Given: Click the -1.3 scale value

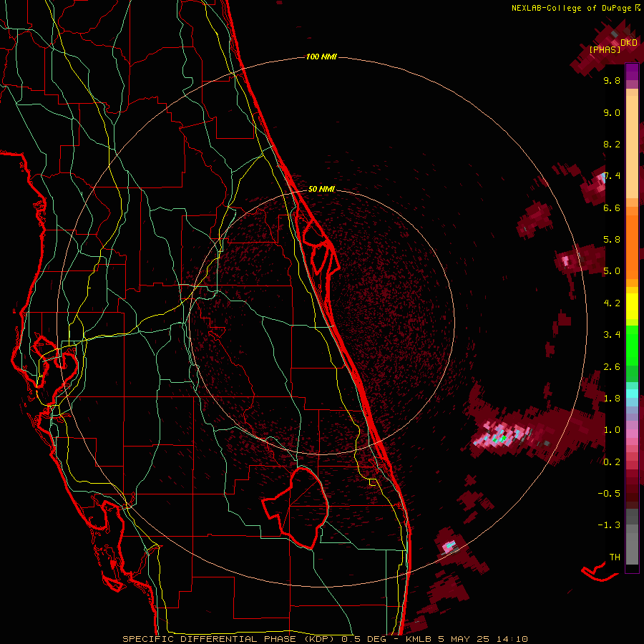Looking at the screenshot, I should coord(609,525).
